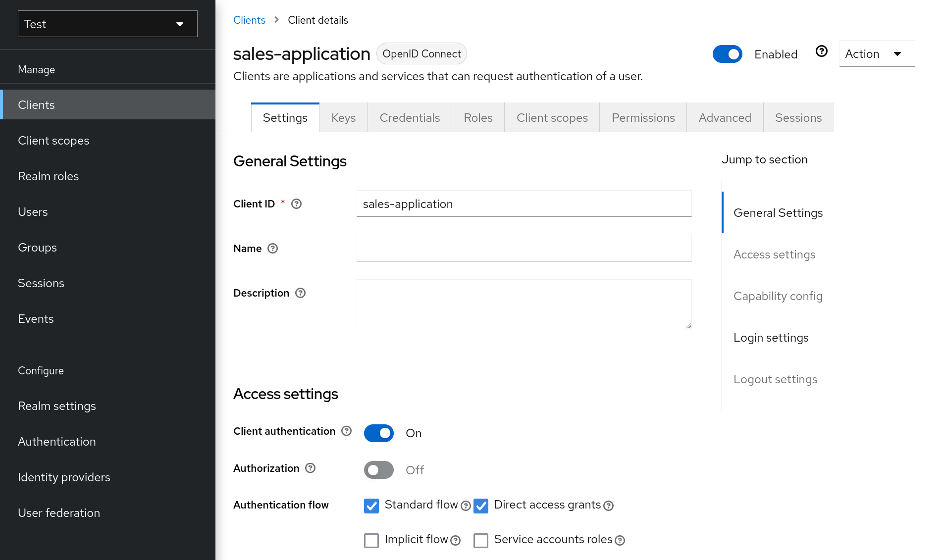The image size is (943, 560).
Task: Open the Client authentication help icon
Action: coord(346,431)
